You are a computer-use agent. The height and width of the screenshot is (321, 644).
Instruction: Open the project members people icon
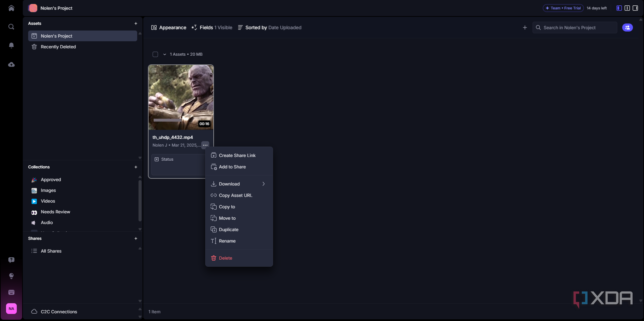628,28
